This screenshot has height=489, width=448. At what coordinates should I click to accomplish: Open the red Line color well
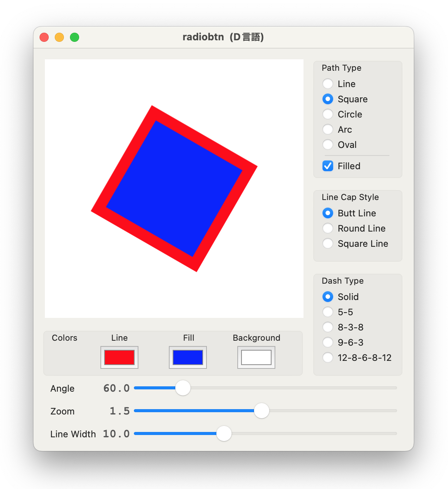(x=119, y=357)
